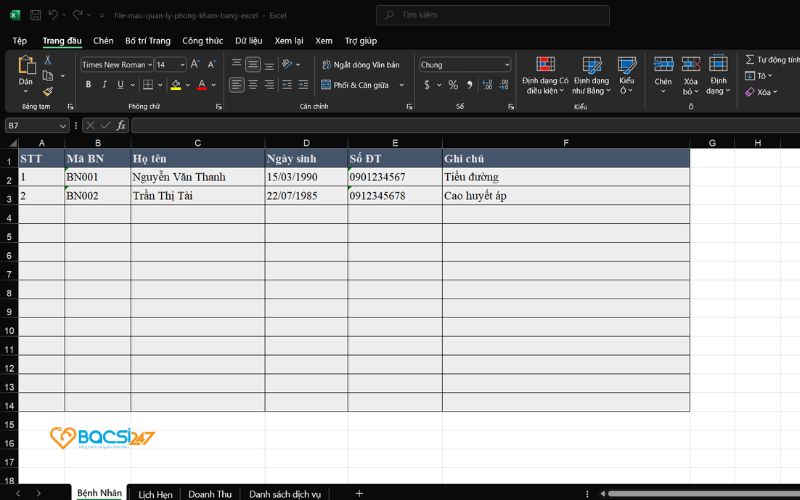Click the horizontal scrollbar at bottom

point(704,494)
